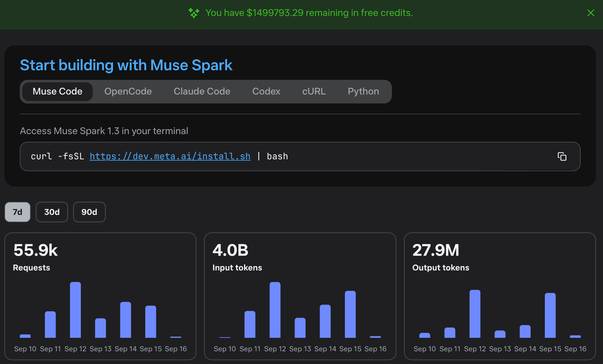The width and height of the screenshot is (603, 364).
Task: Dismiss the free credits banner
Action: coord(591,13)
